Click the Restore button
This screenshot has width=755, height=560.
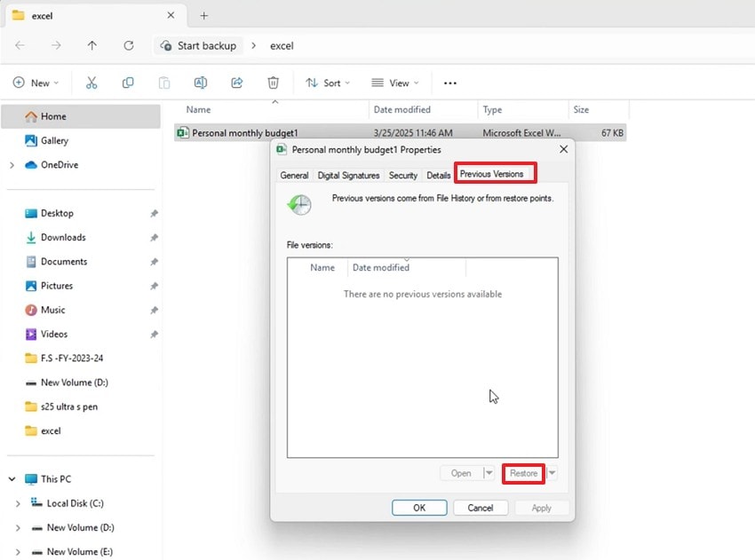[523, 473]
